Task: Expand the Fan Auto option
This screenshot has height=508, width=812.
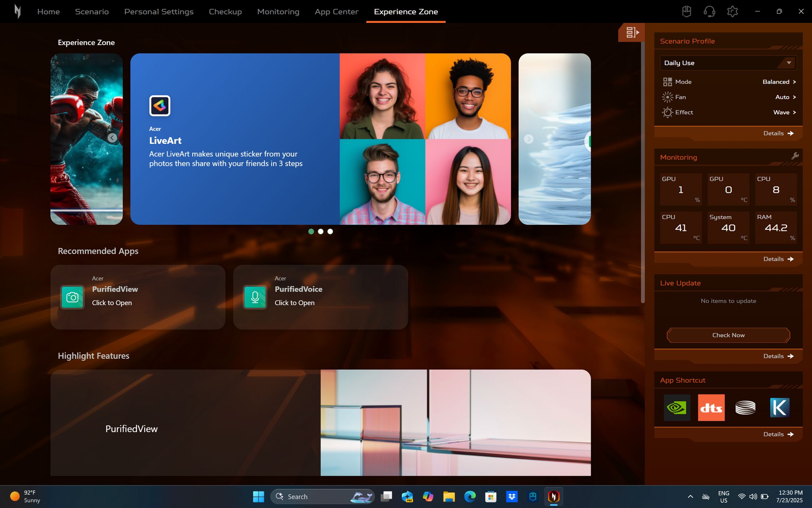Action: pos(786,97)
